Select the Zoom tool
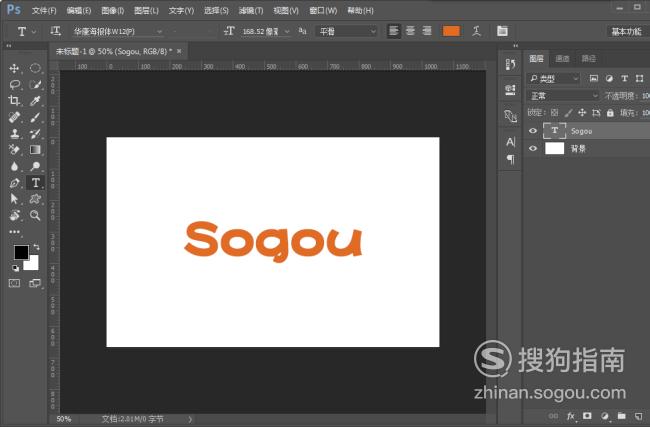The image size is (650, 427). (x=35, y=215)
